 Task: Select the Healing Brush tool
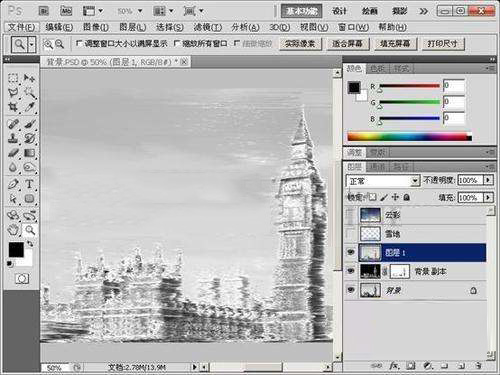point(13,124)
